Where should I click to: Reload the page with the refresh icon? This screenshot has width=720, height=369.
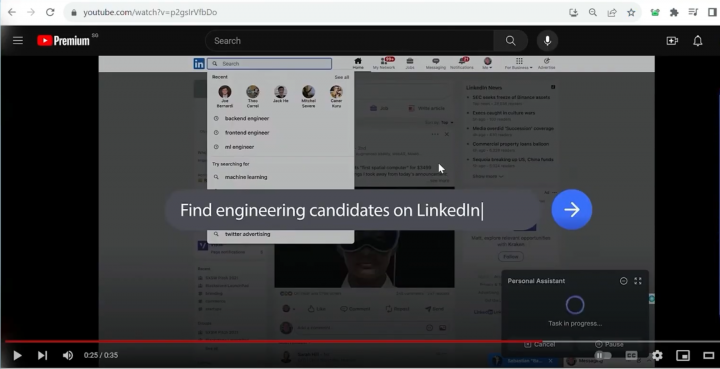pyautogui.click(x=50, y=12)
